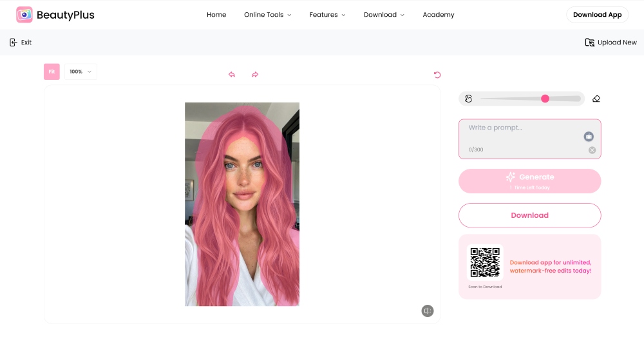Click the Upload New label
Viewport: 644px width, 357px height.
(x=617, y=43)
